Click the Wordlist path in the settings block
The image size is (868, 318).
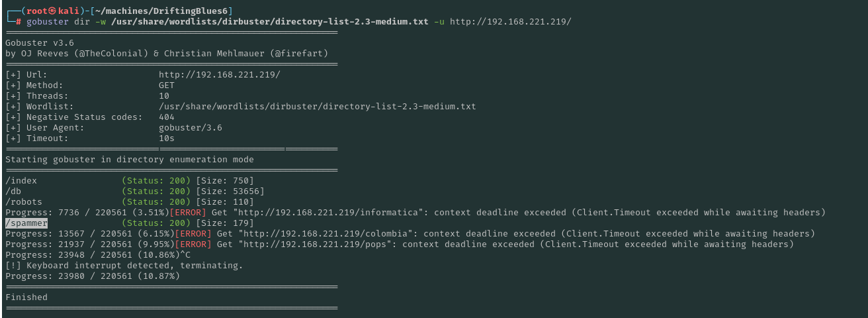(x=317, y=107)
